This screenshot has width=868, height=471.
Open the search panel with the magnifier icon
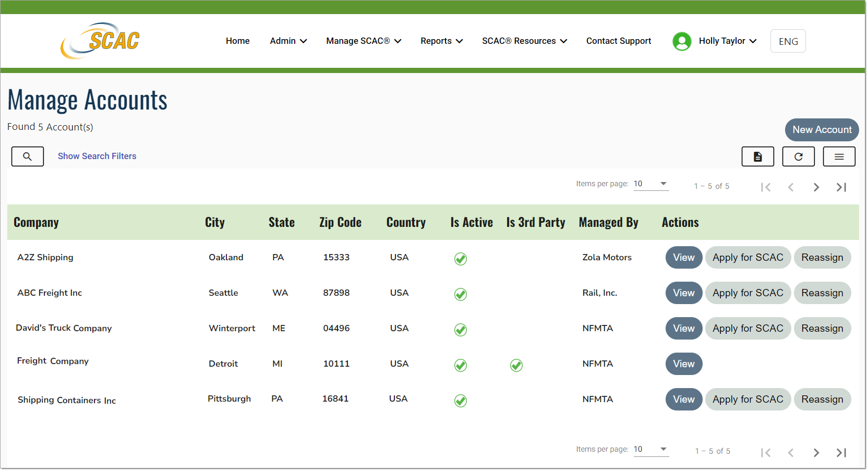(27, 156)
